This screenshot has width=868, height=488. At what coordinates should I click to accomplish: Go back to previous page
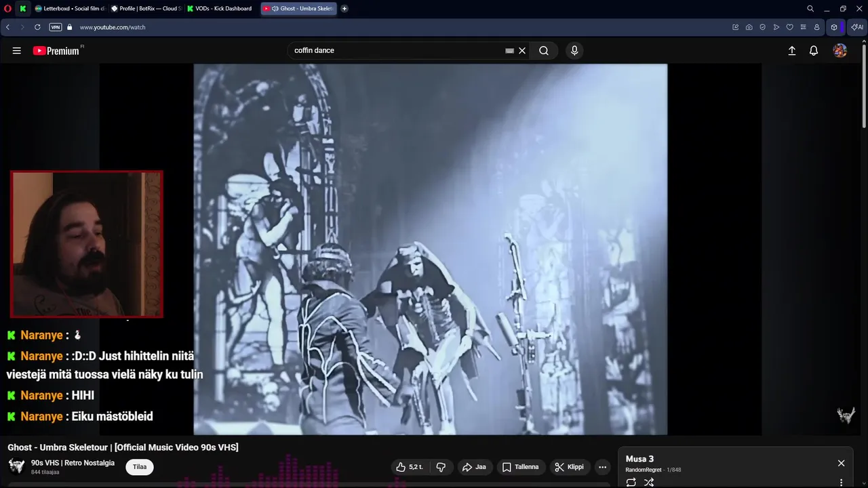click(x=7, y=27)
